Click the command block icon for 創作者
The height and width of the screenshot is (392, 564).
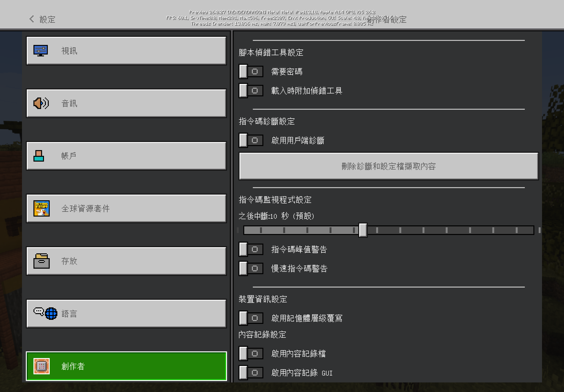pyautogui.click(x=42, y=366)
